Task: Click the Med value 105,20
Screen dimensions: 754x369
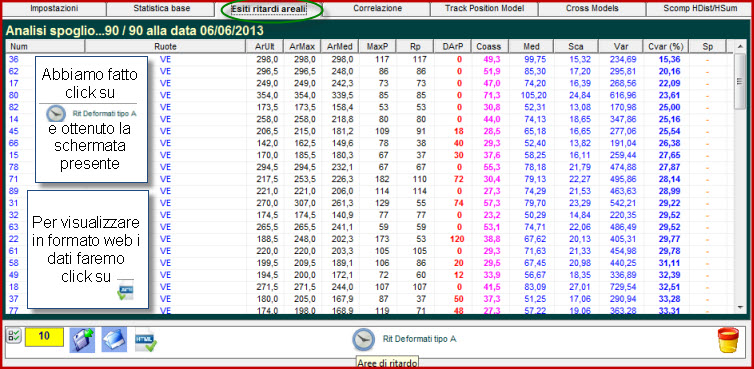Action: tap(534, 95)
